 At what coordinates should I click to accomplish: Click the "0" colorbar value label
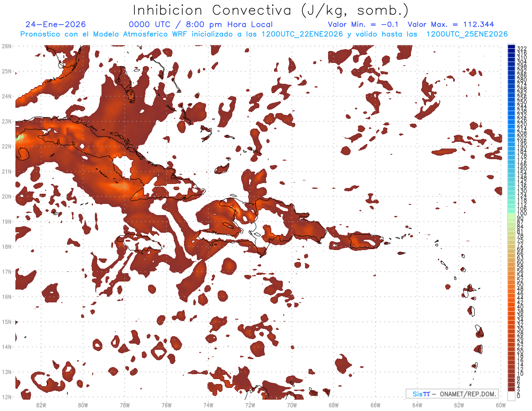coord(519,396)
